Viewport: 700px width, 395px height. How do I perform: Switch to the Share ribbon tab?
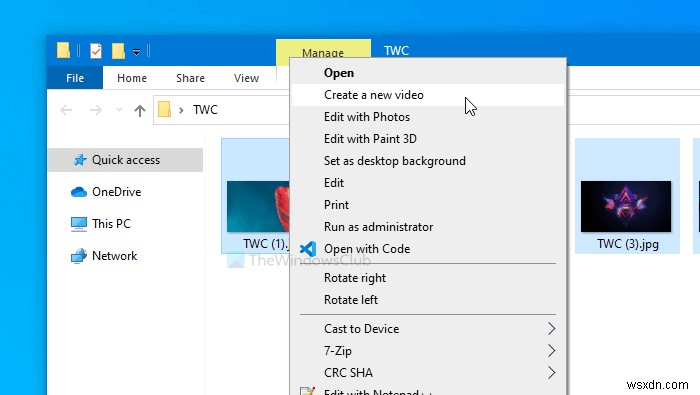[190, 78]
